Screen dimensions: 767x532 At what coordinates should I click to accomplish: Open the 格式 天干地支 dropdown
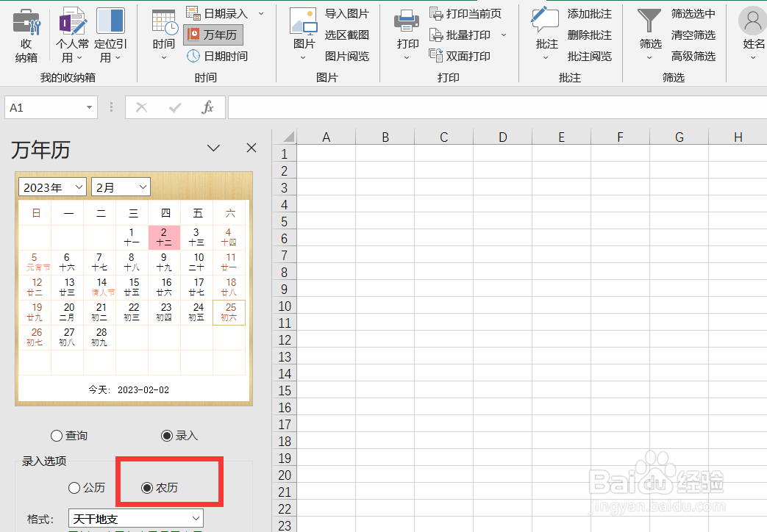click(136, 518)
